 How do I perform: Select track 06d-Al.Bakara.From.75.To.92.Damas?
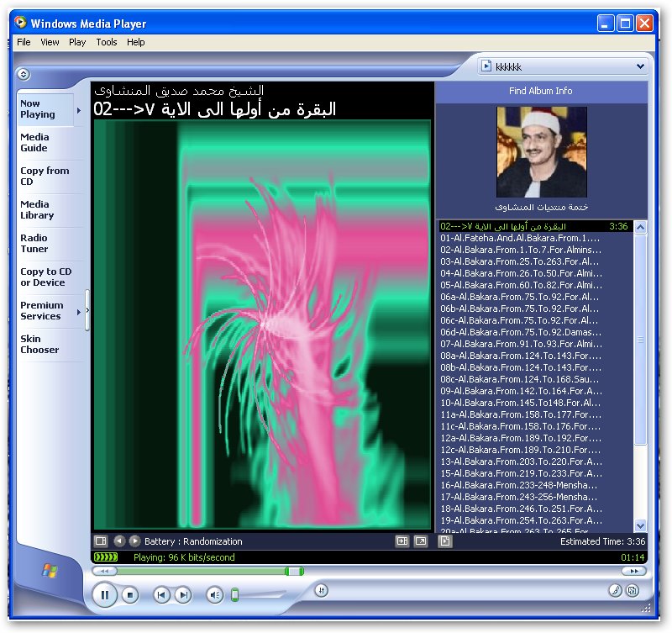click(x=535, y=332)
